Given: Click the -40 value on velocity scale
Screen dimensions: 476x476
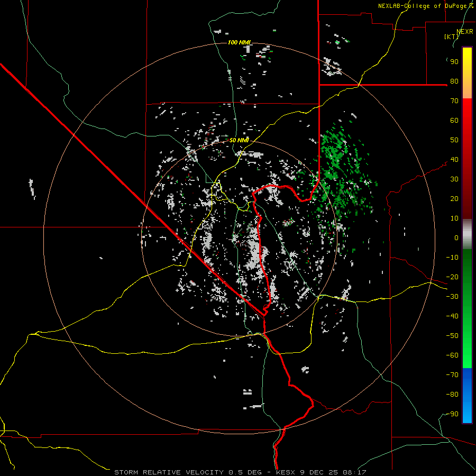Looking at the screenshot, I should tap(452, 316).
